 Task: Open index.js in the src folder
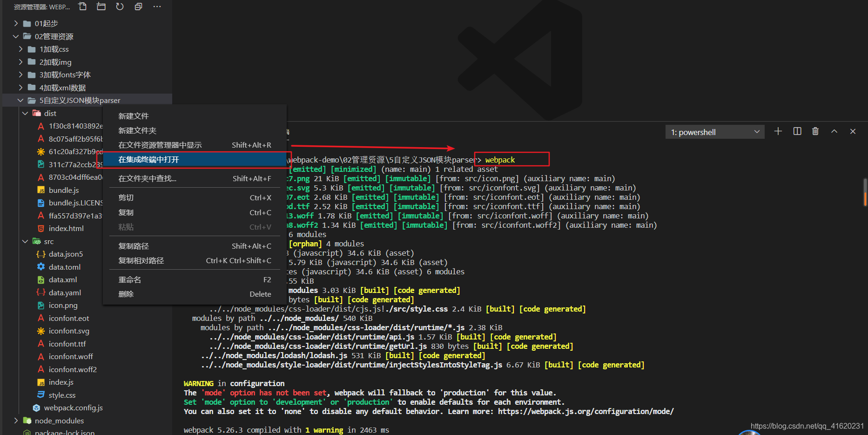point(61,382)
